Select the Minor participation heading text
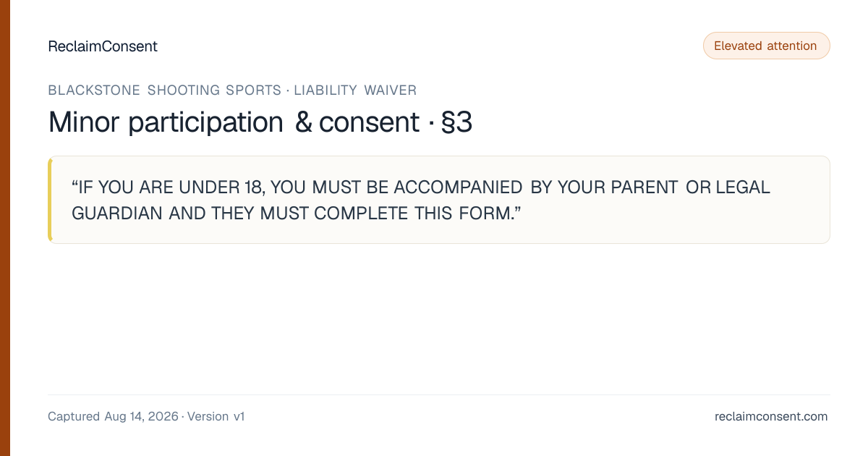 pos(166,122)
